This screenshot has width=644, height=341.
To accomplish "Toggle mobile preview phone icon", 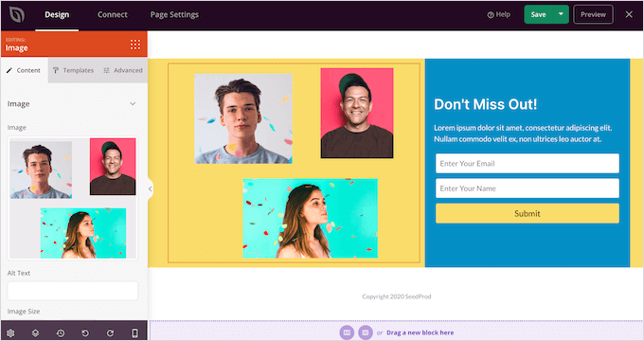I will 134,332.
